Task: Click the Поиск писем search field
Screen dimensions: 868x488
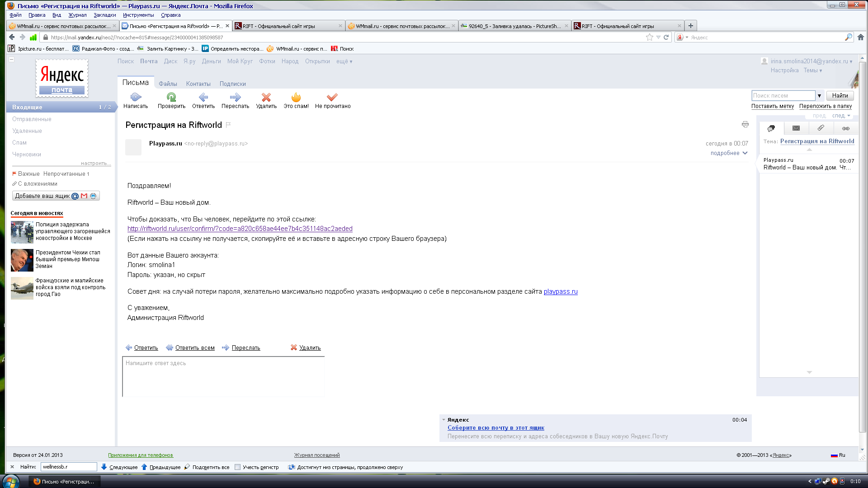Action: click(783, 95)
